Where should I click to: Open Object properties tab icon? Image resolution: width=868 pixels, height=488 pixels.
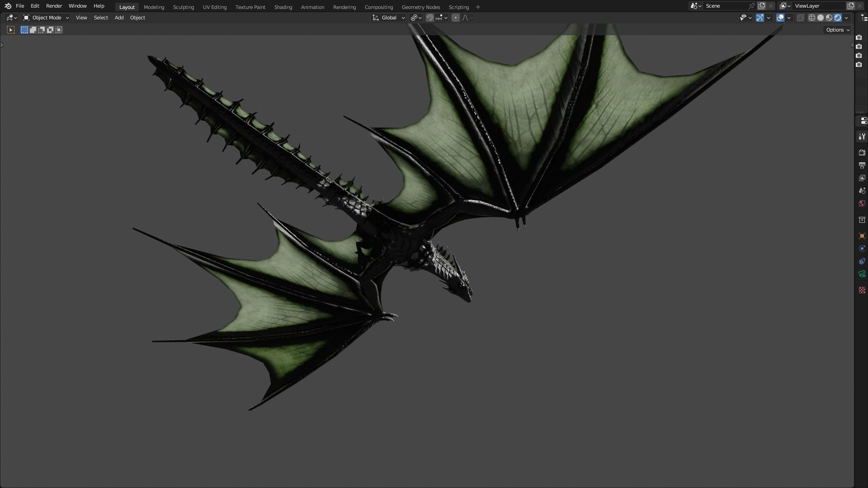pyautogui.click(x=862, y=236)
